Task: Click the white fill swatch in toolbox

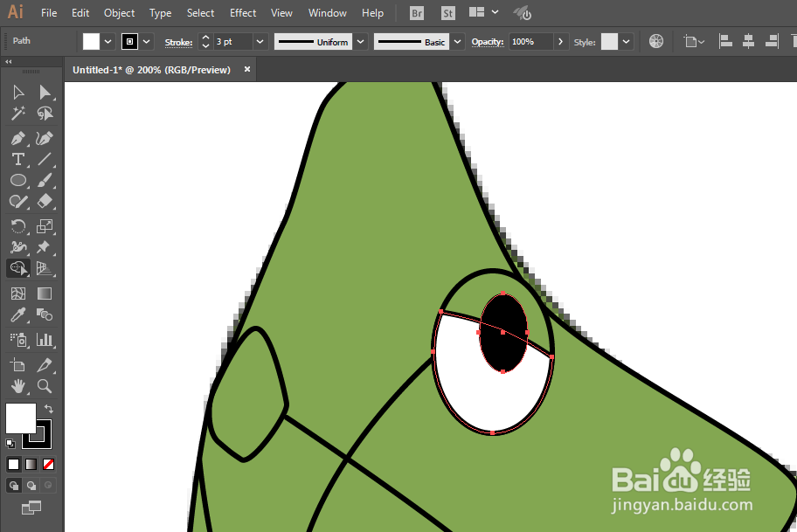Action: point(20,418)
